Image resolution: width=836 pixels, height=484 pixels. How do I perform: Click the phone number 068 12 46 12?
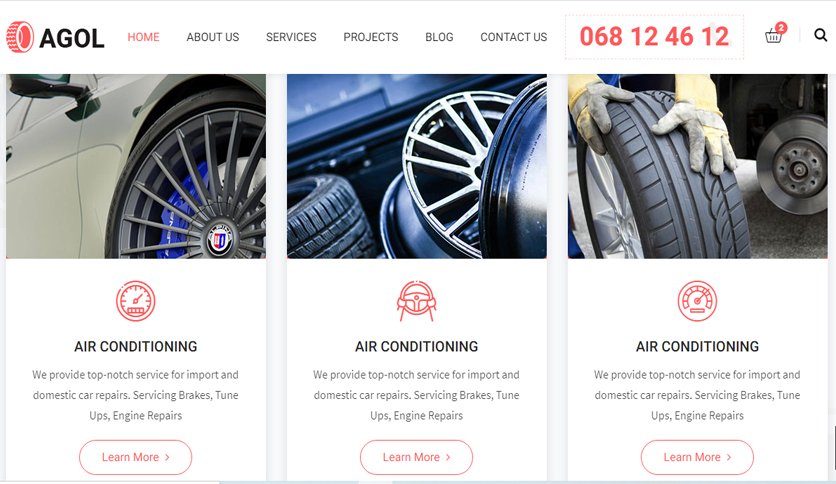click(654, 37)
